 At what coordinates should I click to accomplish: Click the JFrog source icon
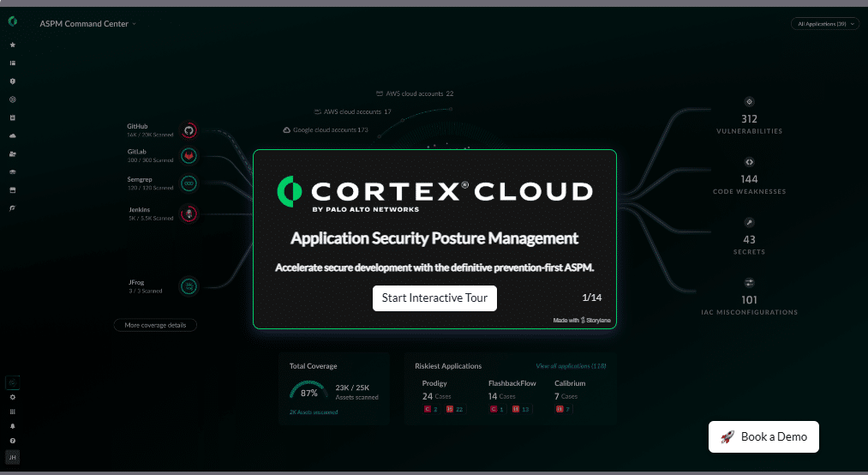click(189, 286)
